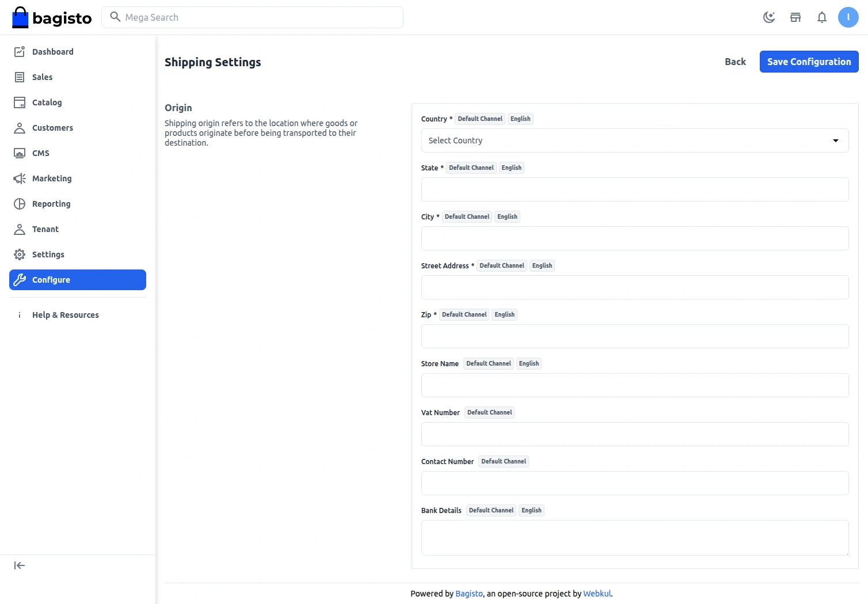Viewport: 868px width, 604px height.
Task: Click the Country dropdown arrow
Action: click(836, 140)
